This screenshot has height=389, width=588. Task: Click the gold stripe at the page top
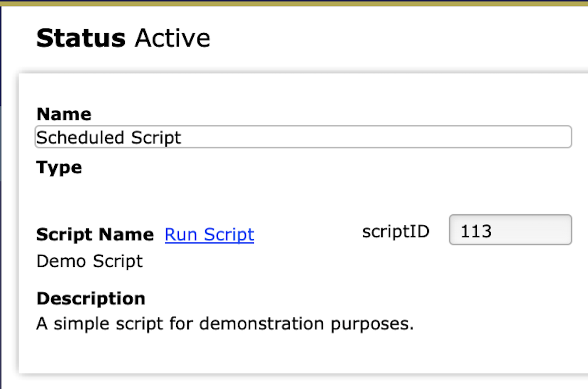[294, 3]
